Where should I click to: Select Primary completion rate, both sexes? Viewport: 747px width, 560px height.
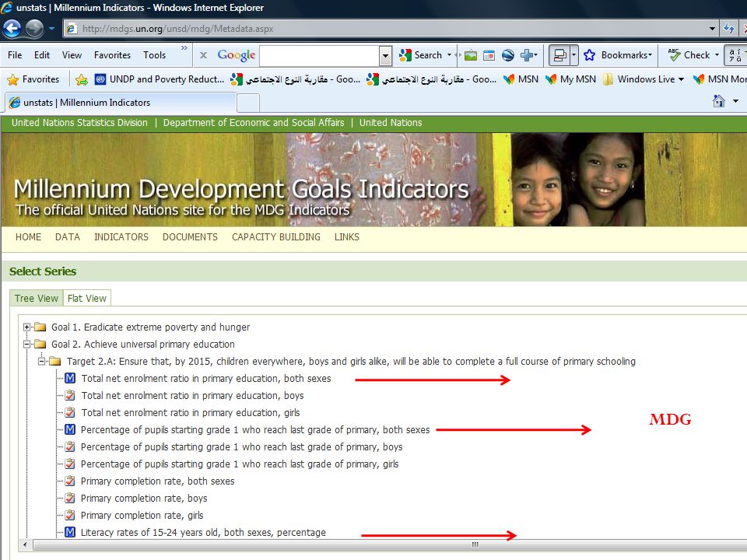(158, 481)
